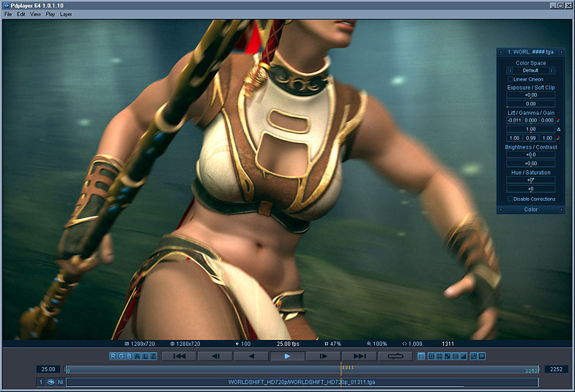
Task: Enable the Linear Cineon checkbox
Action: pos(511,79)
